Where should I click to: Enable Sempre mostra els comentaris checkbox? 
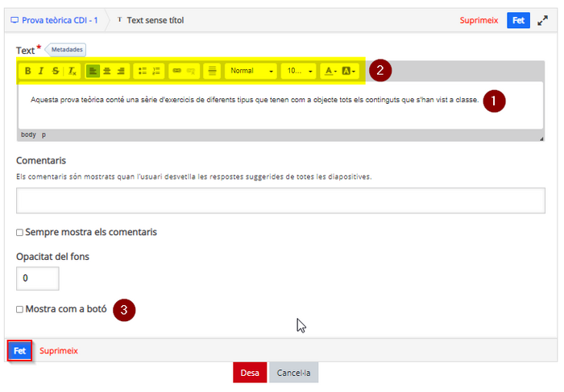pos(20,233)
